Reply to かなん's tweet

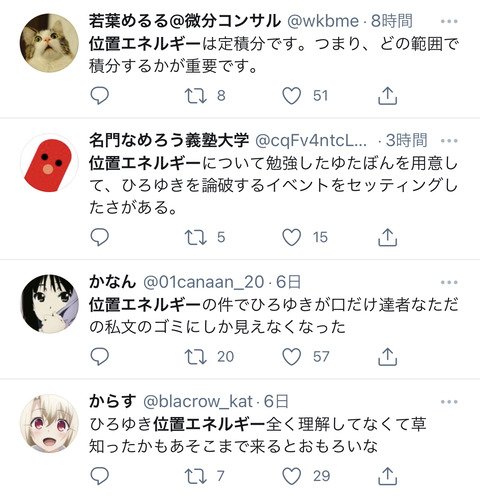click(x=100, y=357)
